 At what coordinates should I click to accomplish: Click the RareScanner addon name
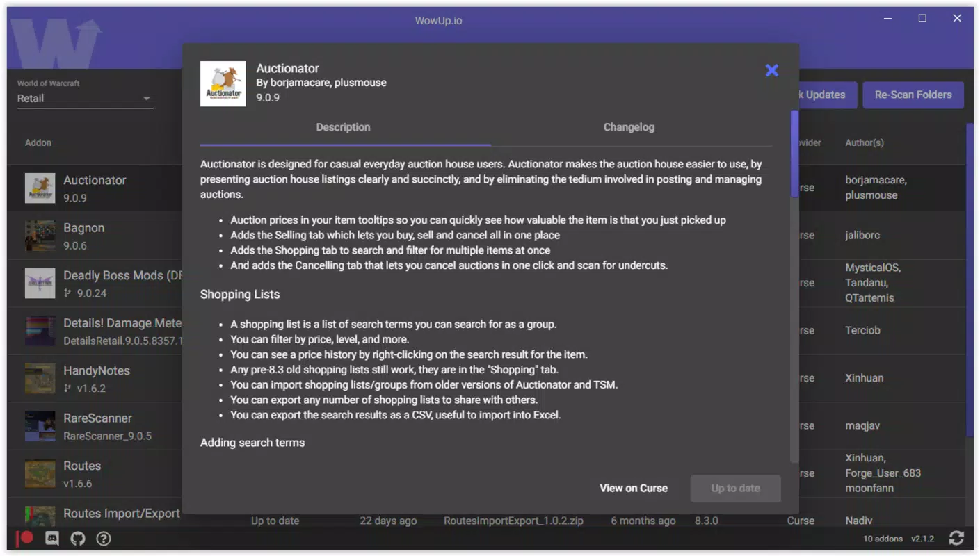[x=98, y=418]
